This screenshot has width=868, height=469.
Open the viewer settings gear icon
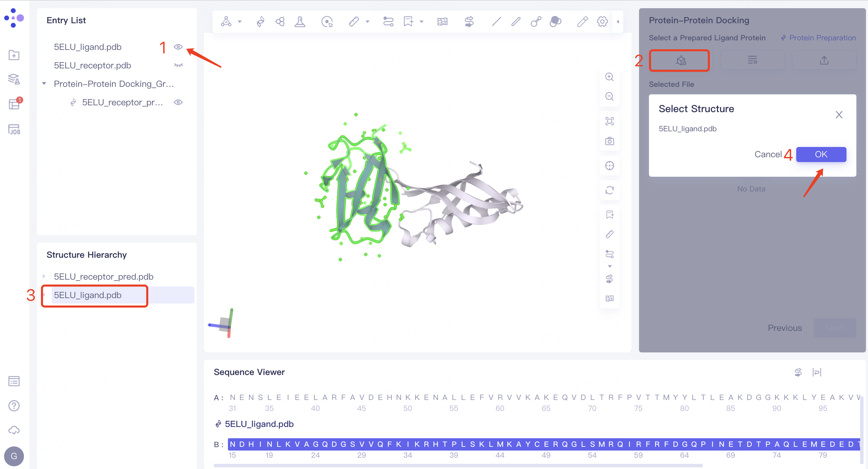602,21
